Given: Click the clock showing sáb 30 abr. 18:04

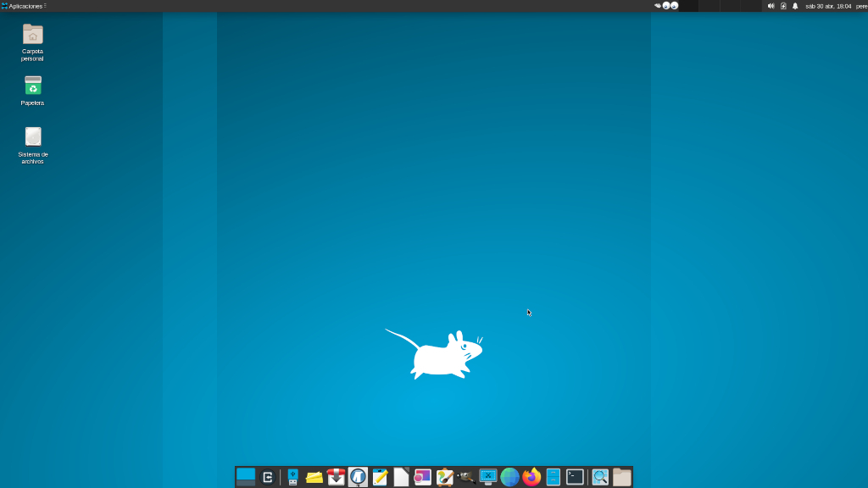Looking at the screenshot, I should tap(827, 6).
